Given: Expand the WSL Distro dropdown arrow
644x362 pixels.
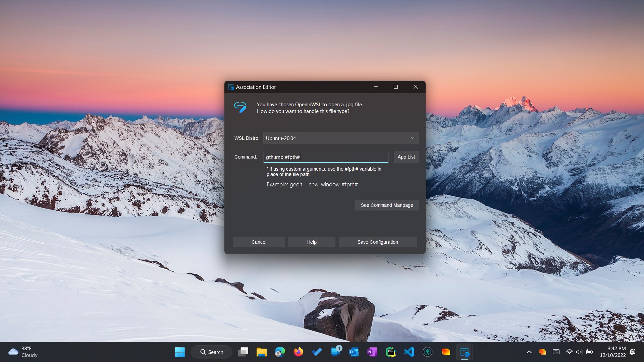Looking at the screenshot, I should point(412,138).
